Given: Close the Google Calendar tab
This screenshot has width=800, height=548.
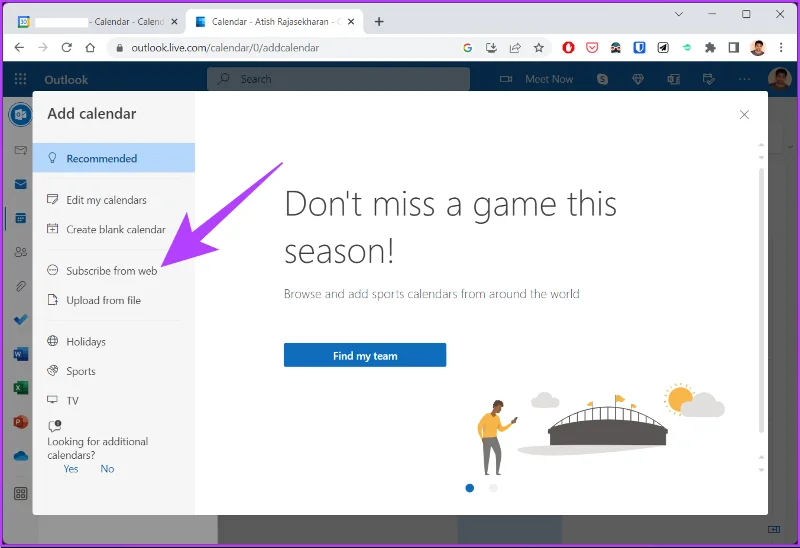Looking at the screenshot, I should [x=174, y=21].
